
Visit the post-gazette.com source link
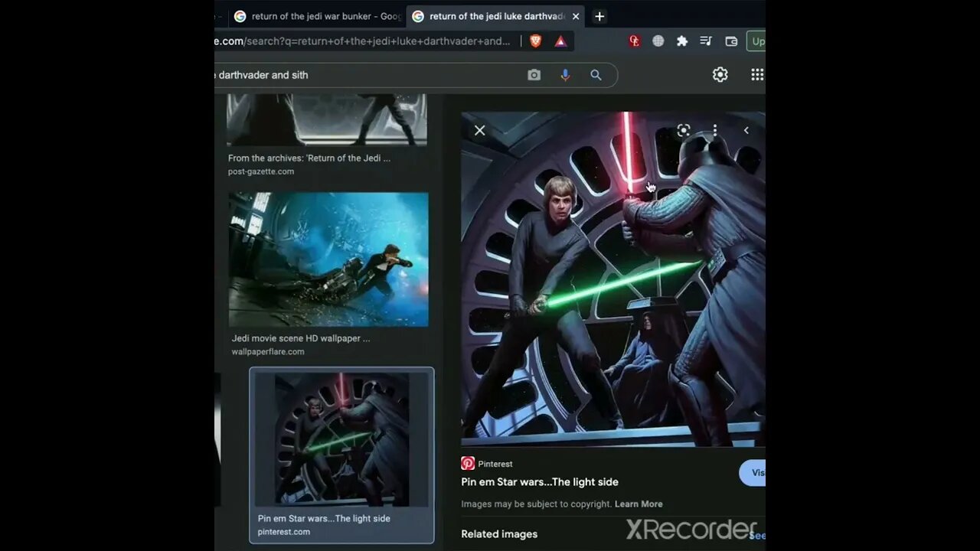pyautogui.click(x=261, y=171)
